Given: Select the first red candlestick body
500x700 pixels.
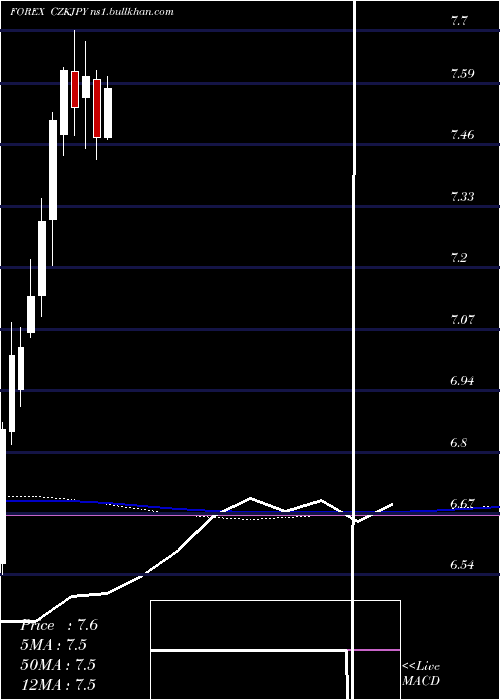Looking at the screenshot, I should tap(75, 89).
